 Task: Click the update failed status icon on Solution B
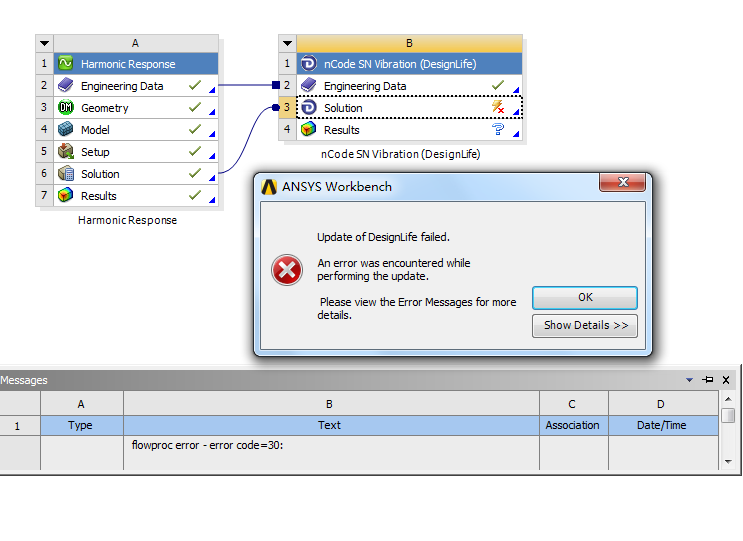498,107
